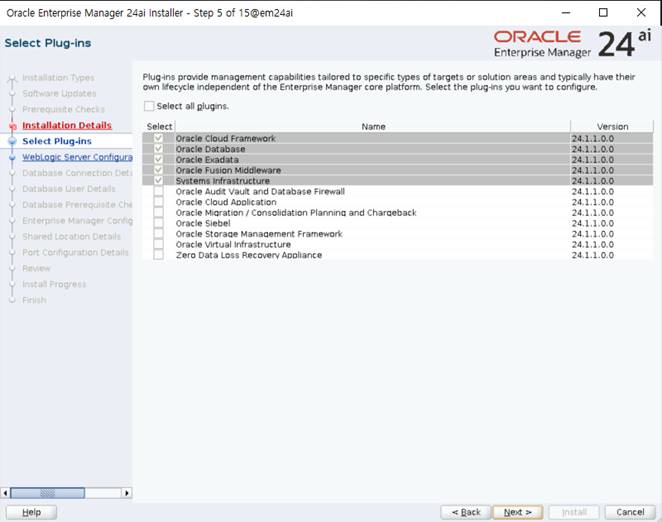Click the Next button
This screenshot has height=522, width=662.
pos(518,512)
